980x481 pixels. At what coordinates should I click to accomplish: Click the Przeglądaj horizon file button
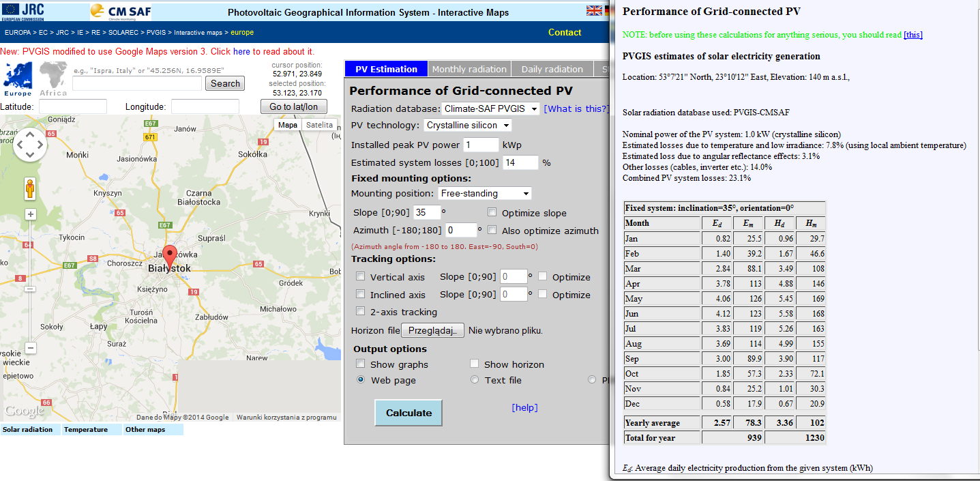(432, 330)
